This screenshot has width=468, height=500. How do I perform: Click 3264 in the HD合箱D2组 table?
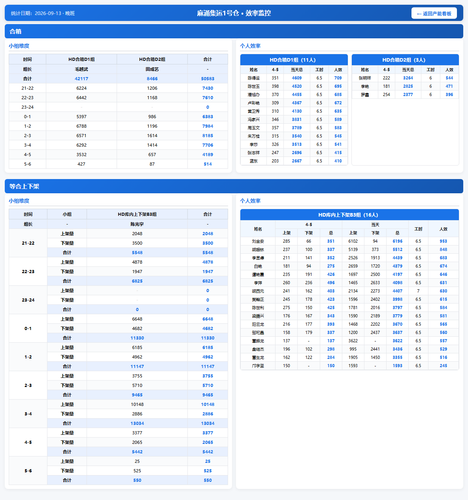pyautogui.click(x=408, y=78)
